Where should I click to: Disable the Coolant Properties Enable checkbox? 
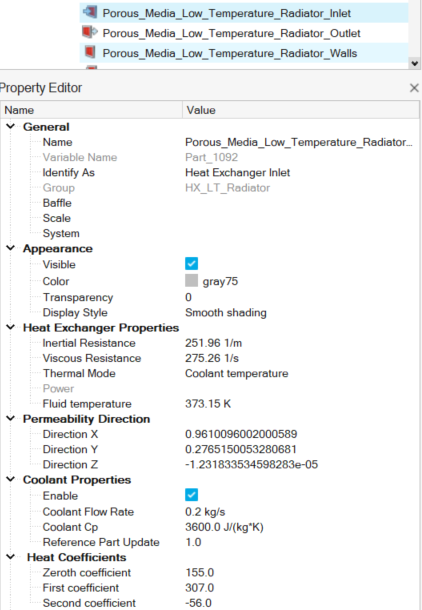pyautogui.click(x=191, y=495)
